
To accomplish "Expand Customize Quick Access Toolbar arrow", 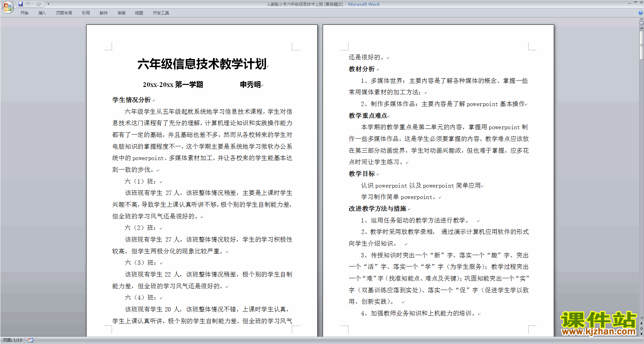I will pyautogui.click(x=48, y=4).
